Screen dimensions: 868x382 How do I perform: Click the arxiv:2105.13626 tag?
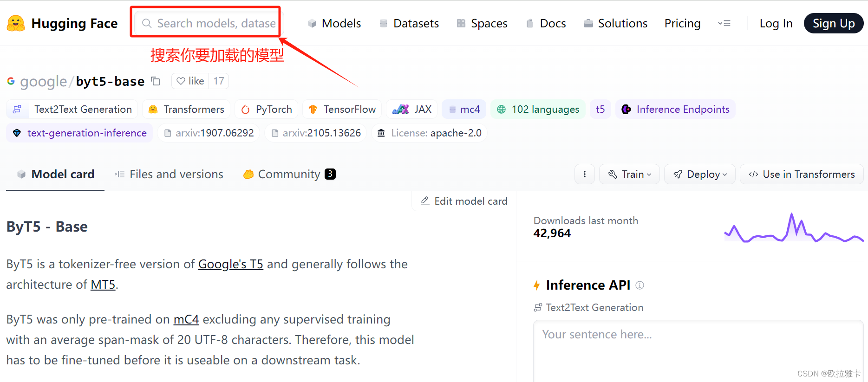click(316, 133)
